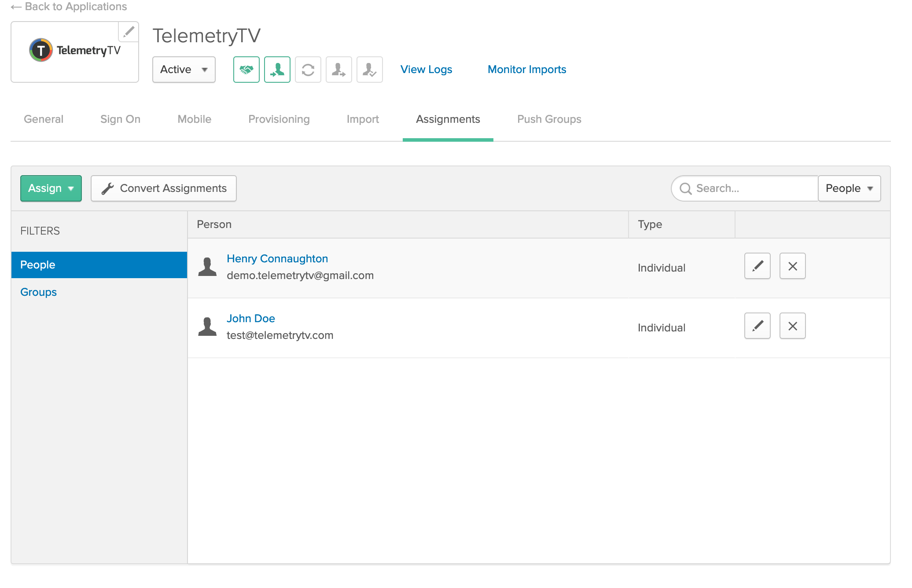Remove Henry Connaughton's assignment

(x=792, y=266)
